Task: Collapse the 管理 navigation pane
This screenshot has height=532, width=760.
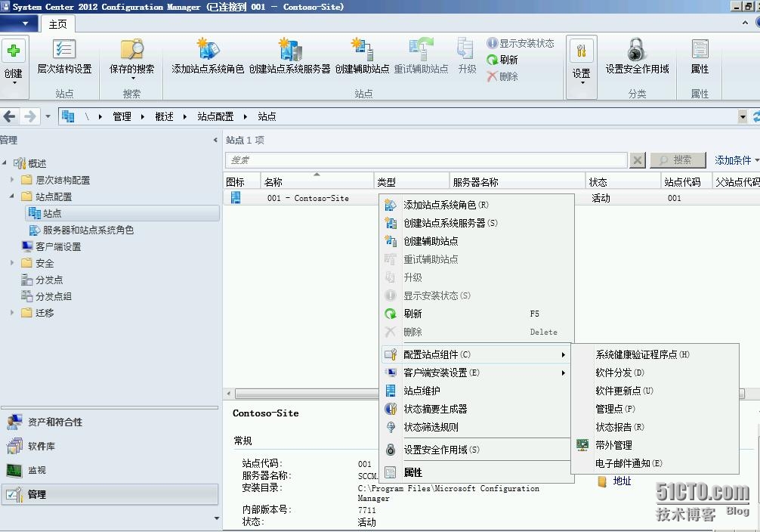Action: click(215, 140)
